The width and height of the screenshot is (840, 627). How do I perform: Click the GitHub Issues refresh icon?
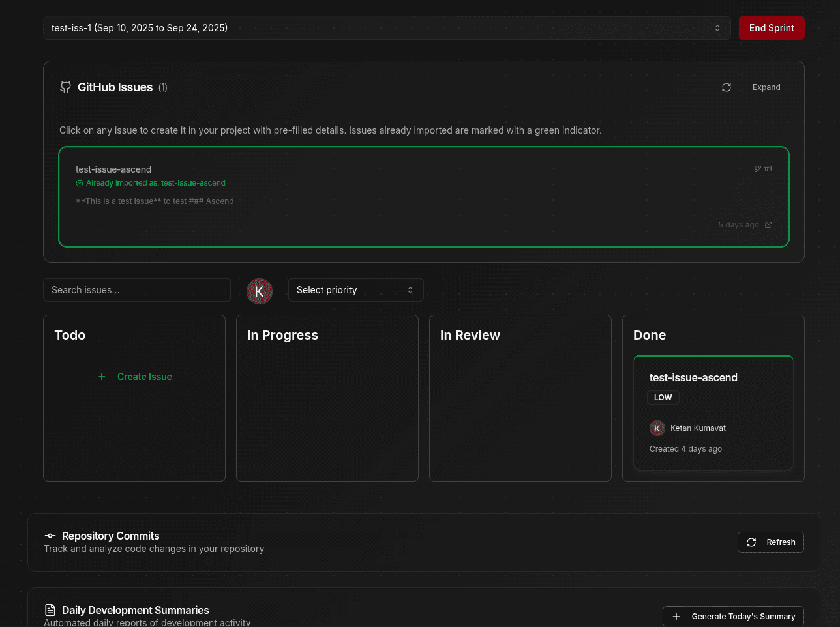click(727, 87)
